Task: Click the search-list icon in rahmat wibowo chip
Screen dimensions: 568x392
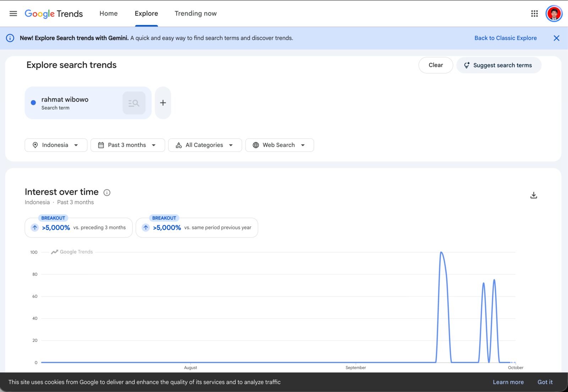Action: coord(134,103)
